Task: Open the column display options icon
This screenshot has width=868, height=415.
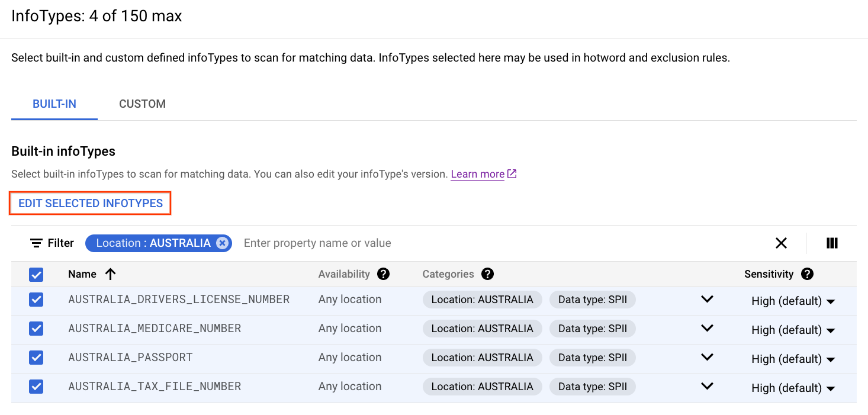Action: [x=832, y=243]
